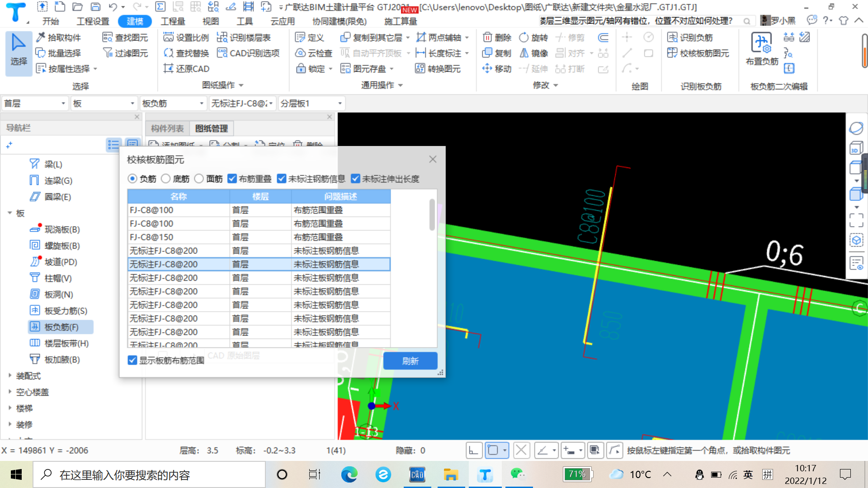
Task: Switch to 构件列表 tab
Action: tap(167, 128)
